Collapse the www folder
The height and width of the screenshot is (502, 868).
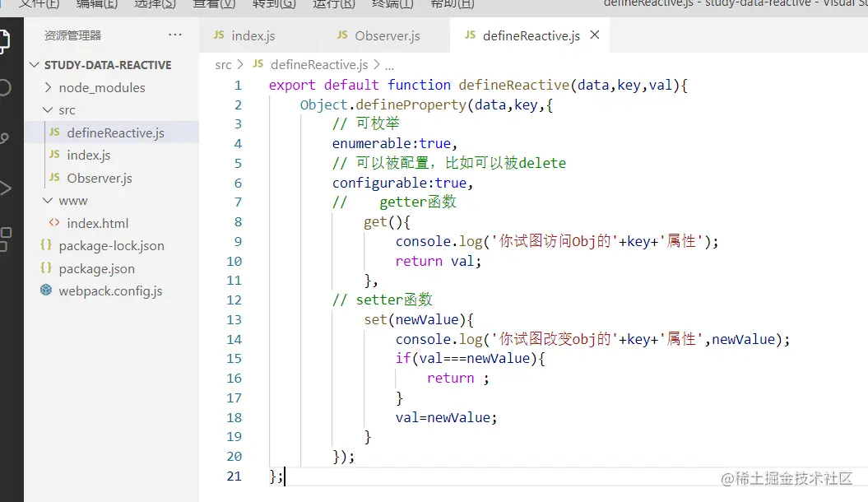pyautogui.click(x=48, y=200)
